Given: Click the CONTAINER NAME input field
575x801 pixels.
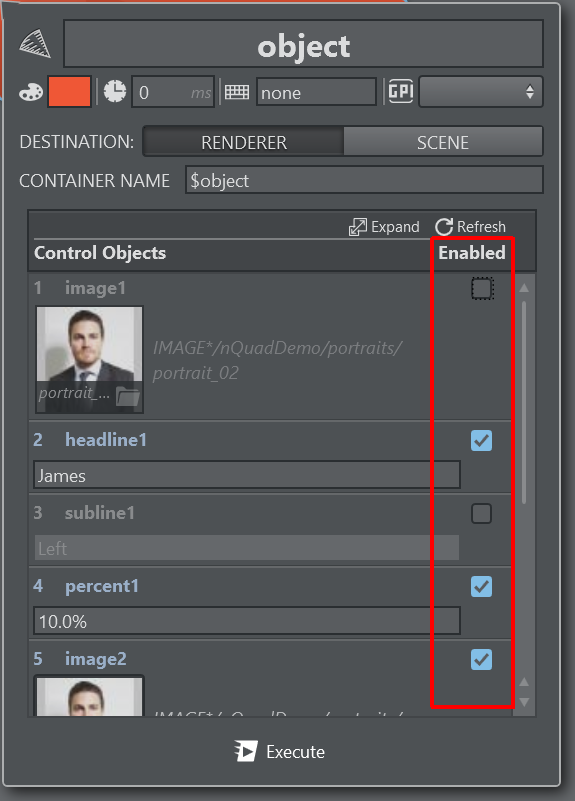Looking at the screenshot, I should tap(364, 180).
